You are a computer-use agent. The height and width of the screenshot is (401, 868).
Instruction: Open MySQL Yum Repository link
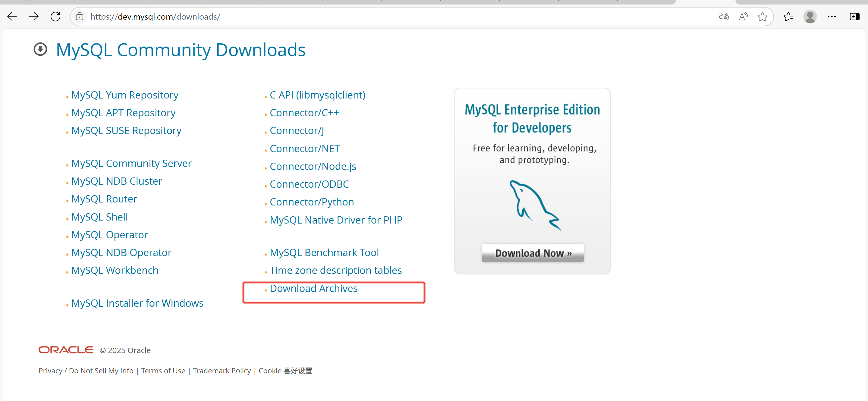(125, 95)
